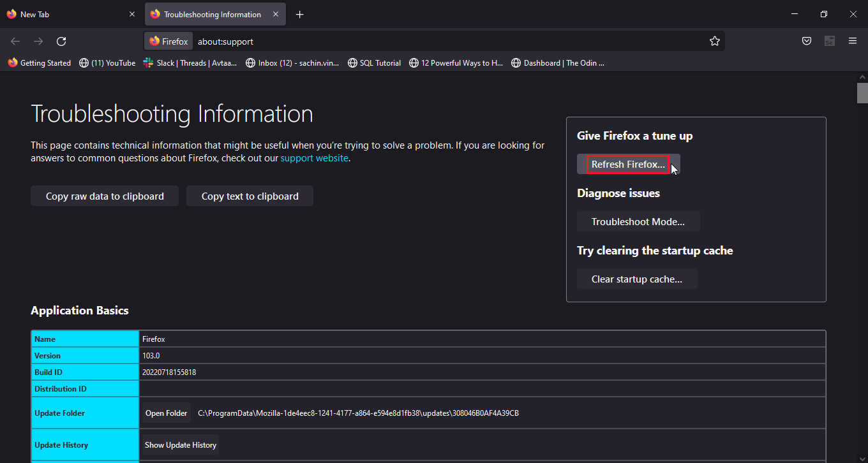Click the about:support address bar field
This screenshot has width=868, height=463.
point(447,41)
